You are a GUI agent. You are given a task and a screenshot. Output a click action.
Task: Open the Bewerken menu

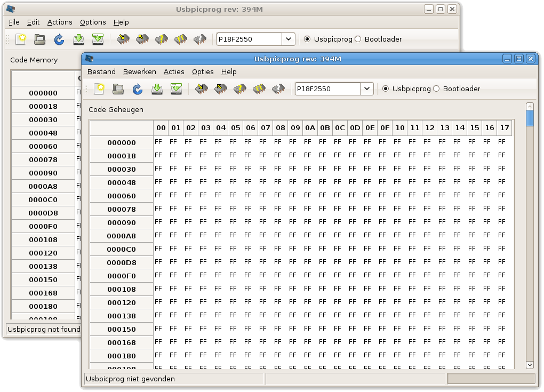click(x=140, y=72)
